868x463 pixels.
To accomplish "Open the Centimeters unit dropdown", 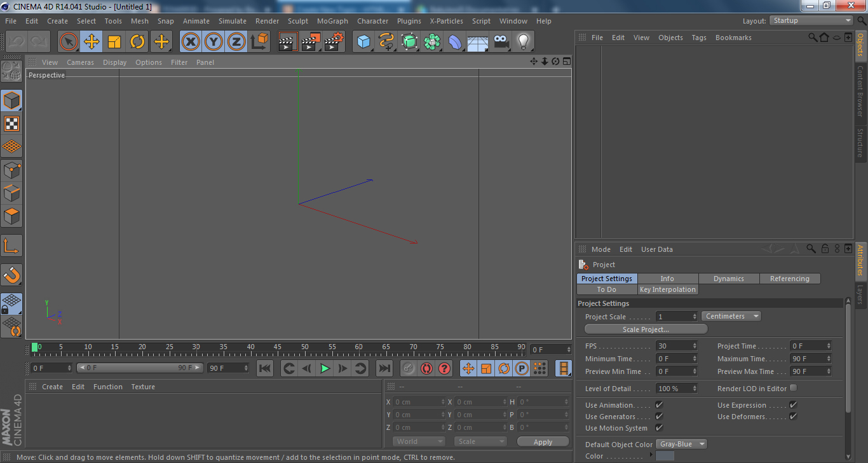I will click(731, 316).
